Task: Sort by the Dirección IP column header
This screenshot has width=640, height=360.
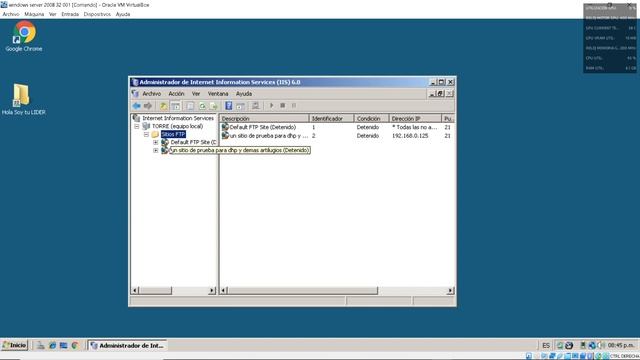Action: click(415, 118)
